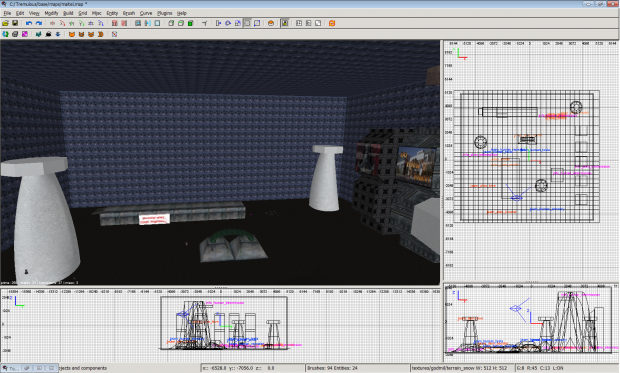This screenshot has width=620, height=373.
Task: Open the Build menu
Action: (x=68, y=13)
